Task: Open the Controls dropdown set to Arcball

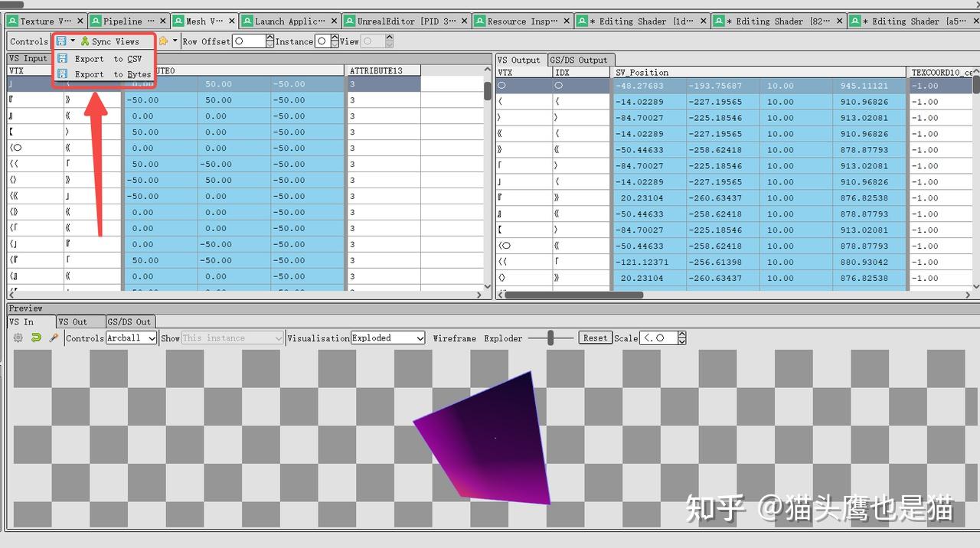Action: [131, 338]
